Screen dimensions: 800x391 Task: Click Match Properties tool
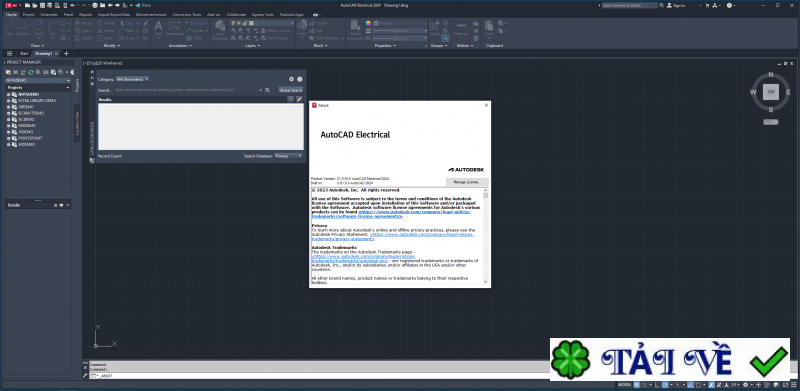tap(355, 30)
